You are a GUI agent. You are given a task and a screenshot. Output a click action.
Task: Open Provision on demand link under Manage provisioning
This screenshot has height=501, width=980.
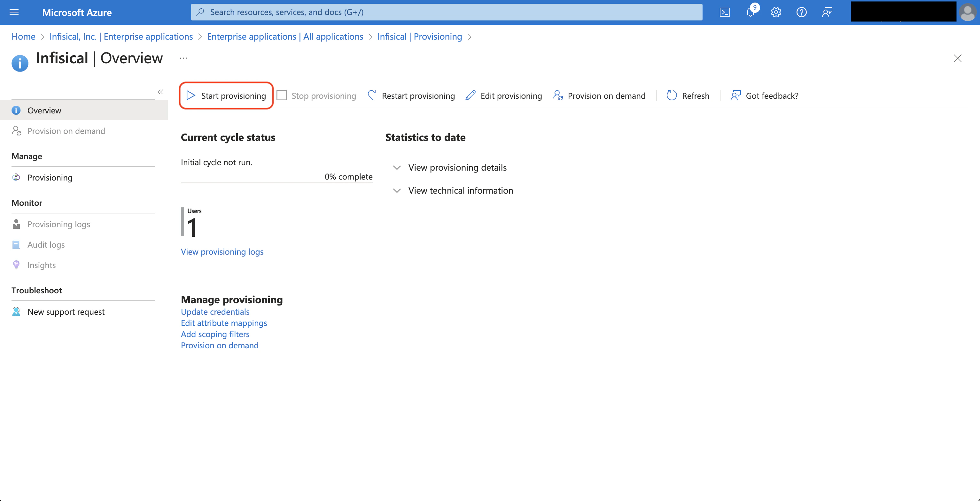click(x=220, y=345)
